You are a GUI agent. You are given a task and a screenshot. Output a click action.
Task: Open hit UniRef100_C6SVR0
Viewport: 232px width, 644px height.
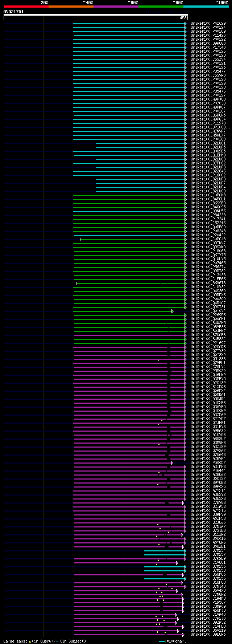[208, 76]
